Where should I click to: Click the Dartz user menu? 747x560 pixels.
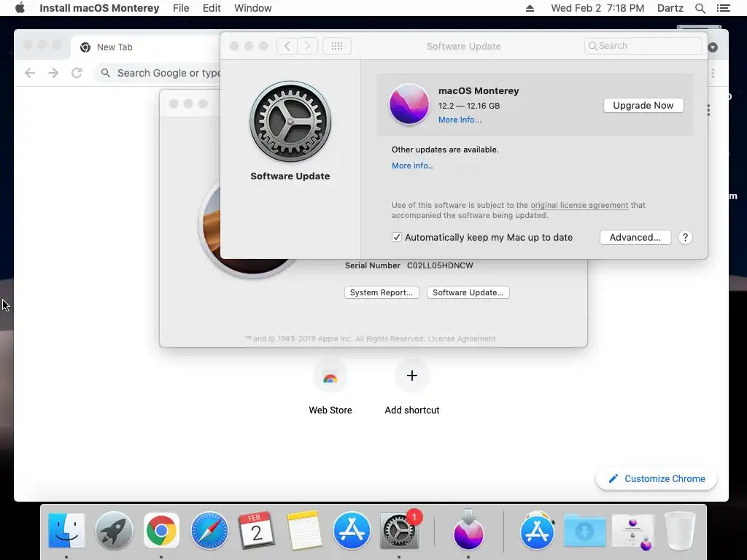pos(670,8)
